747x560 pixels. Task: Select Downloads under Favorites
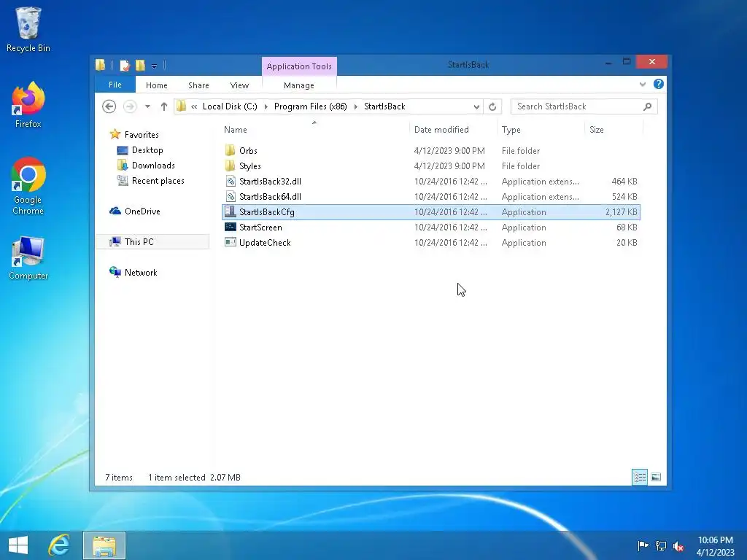coord(153,166)
